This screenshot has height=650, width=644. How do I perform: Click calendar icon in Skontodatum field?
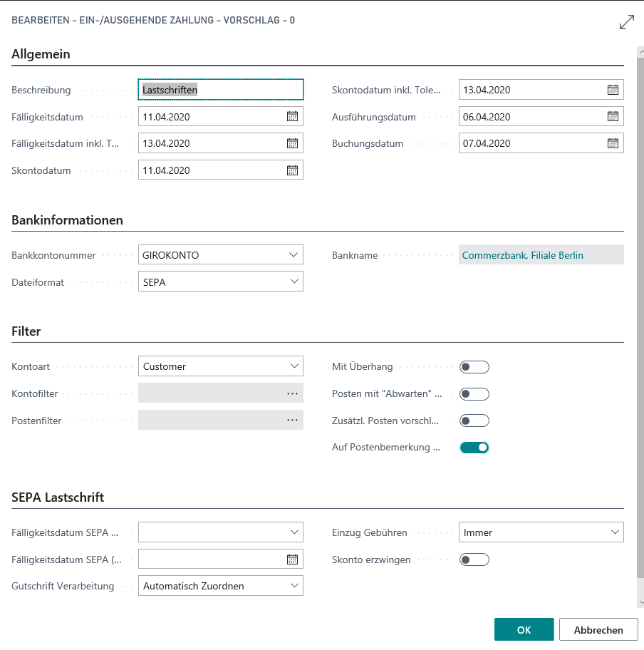tap(292, 170)
